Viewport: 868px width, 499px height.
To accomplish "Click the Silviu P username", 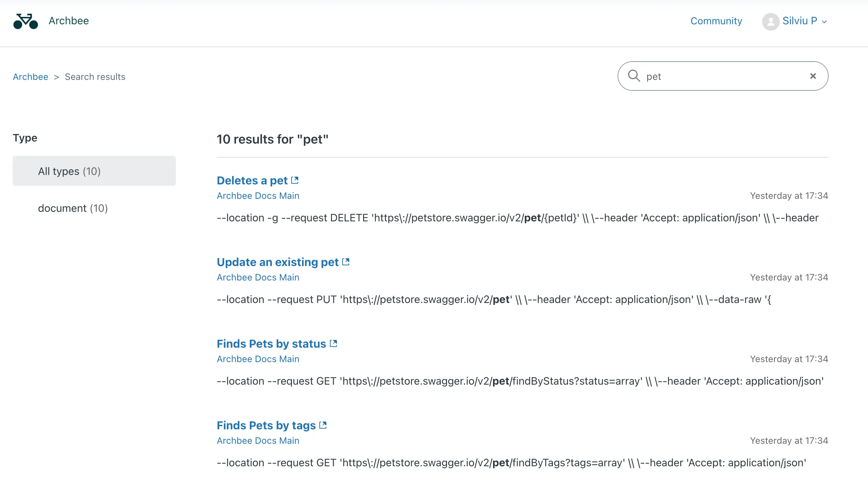I will coord(800,21).
